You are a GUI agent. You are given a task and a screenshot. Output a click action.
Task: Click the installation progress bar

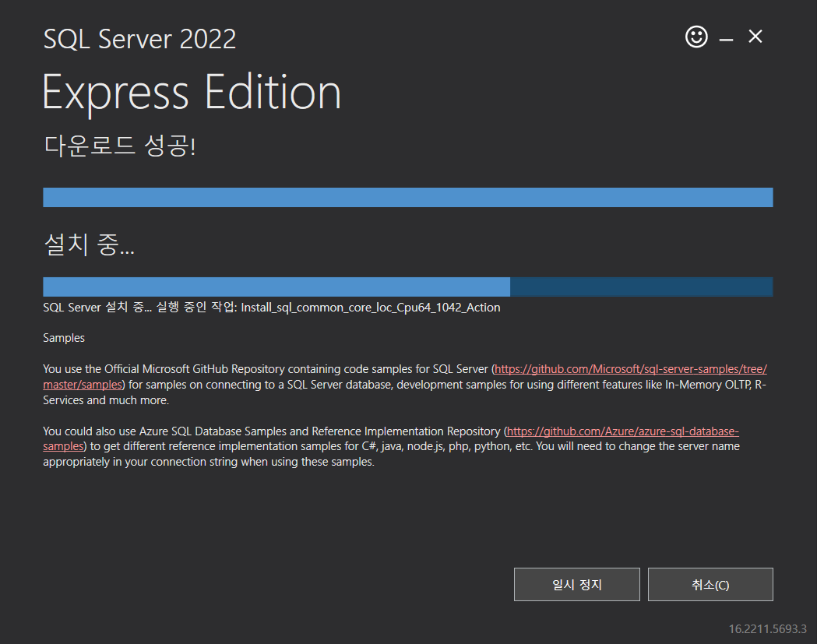point(408,287)
